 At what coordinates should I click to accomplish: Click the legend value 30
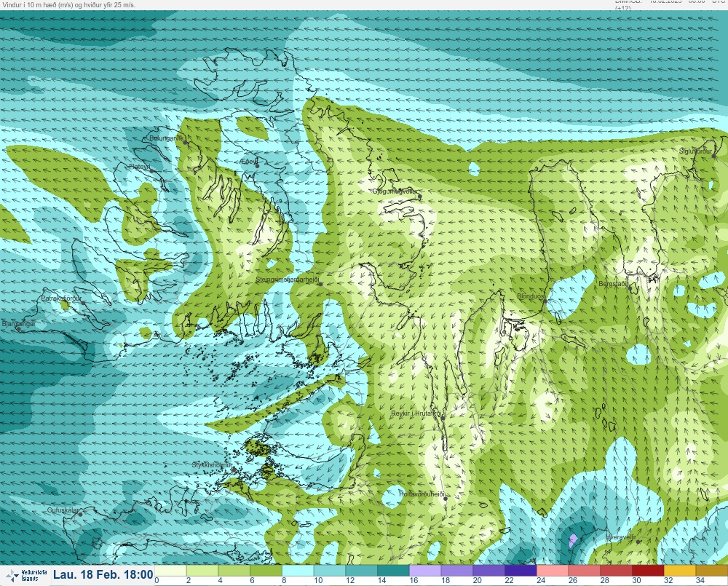coord(636,580)
